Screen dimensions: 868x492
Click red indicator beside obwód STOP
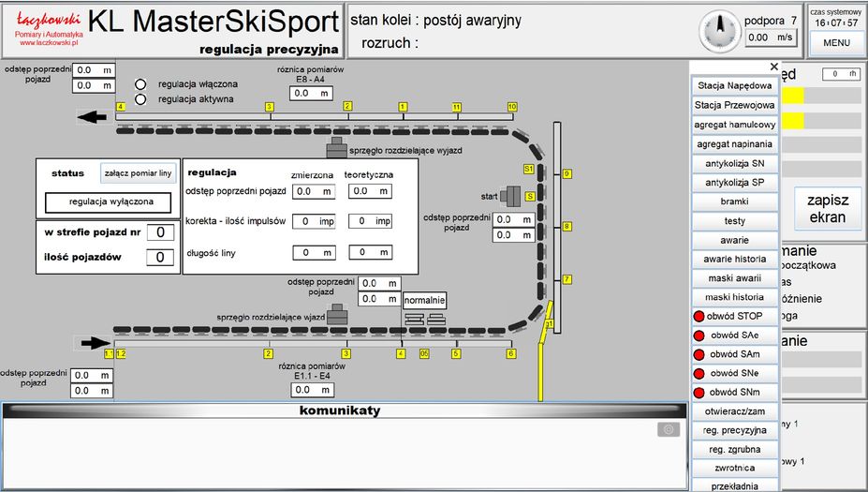click(699, 317)
